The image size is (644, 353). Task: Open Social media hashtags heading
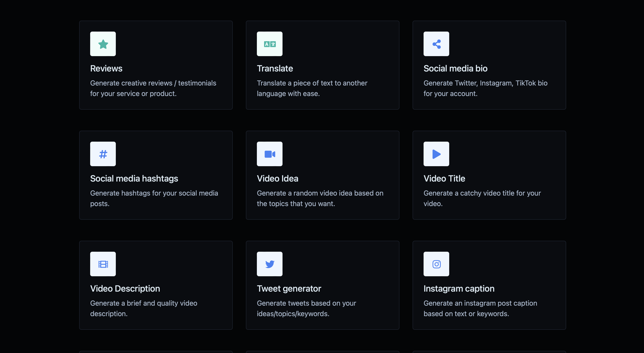coord(134,178)
